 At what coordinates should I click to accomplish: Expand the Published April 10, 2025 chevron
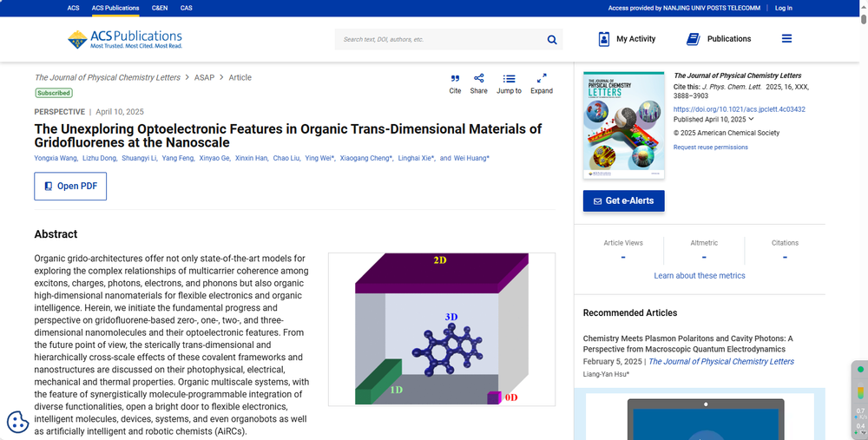click(x=752, y=119)
